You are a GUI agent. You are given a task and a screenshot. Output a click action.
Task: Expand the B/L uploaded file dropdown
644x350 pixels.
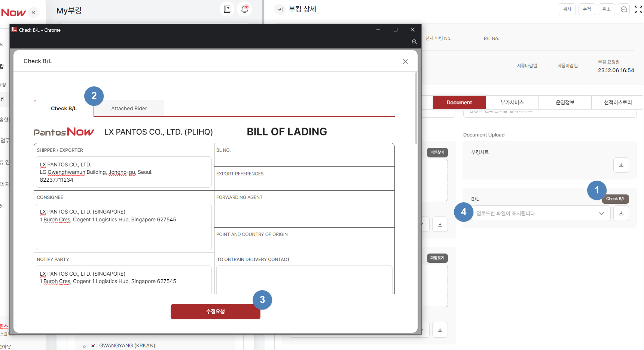(x=602, y=214)
